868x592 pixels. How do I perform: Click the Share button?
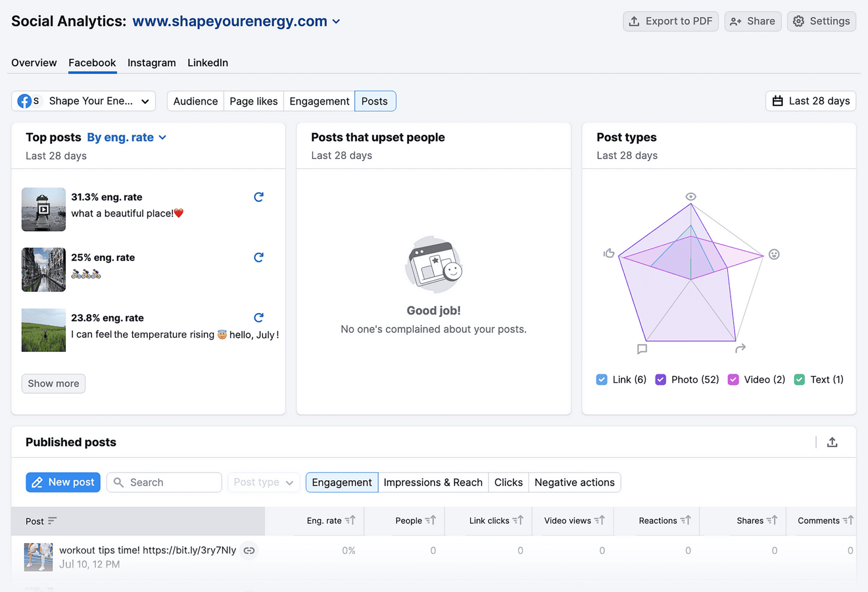(x=753, y=21)
